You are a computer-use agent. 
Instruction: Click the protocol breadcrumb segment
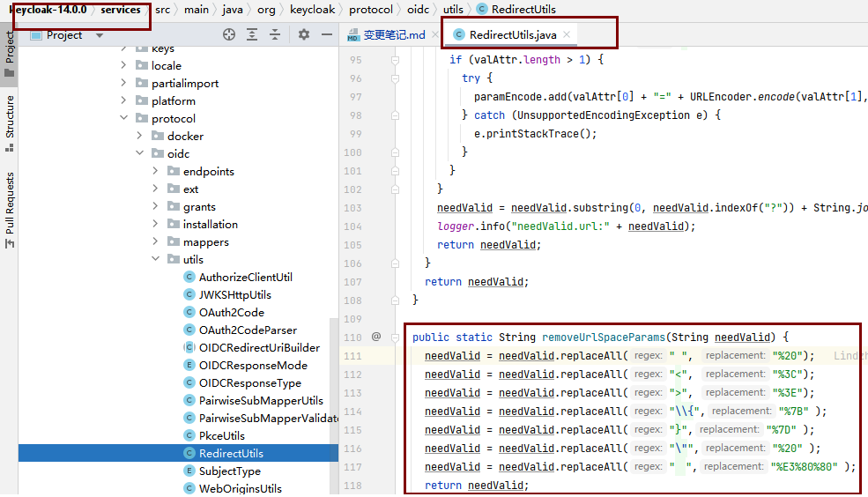point(371,10)
